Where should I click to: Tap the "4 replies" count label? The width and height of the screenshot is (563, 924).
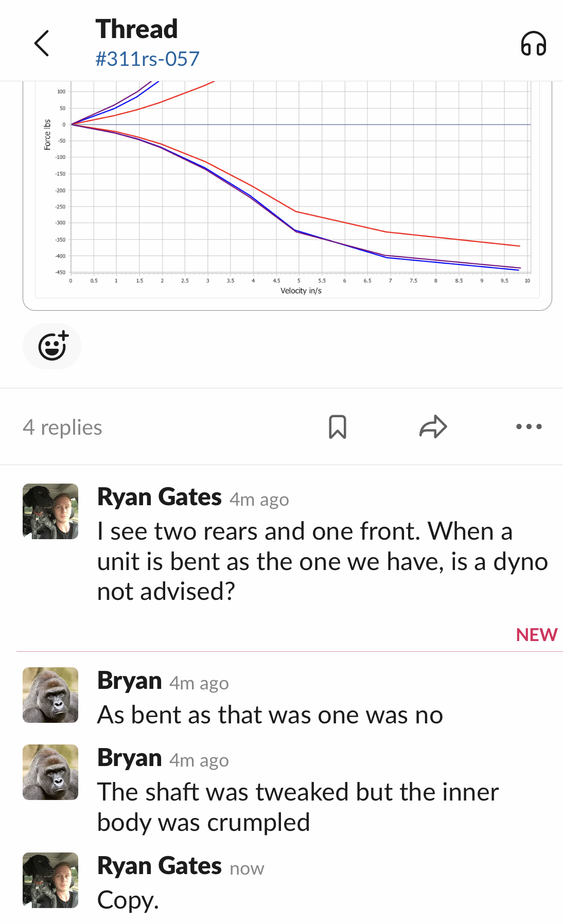tap(62, 428)
